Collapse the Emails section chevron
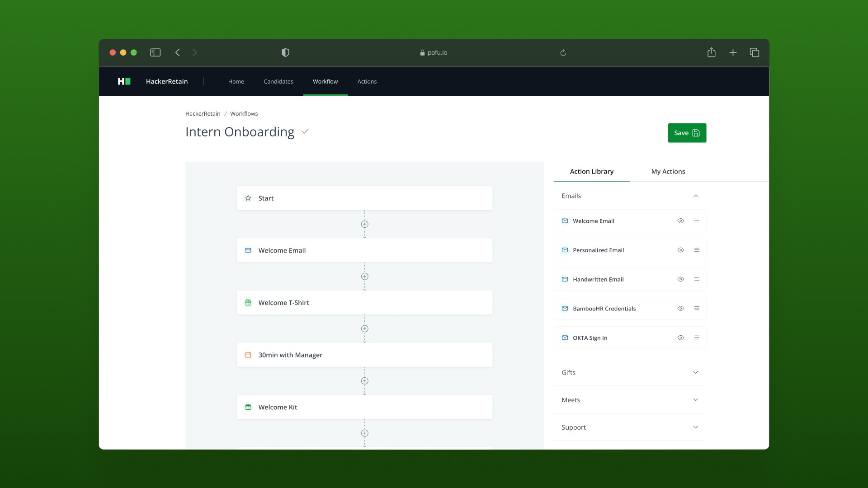The width and height of the screenshot is (868, 488). 696,196
